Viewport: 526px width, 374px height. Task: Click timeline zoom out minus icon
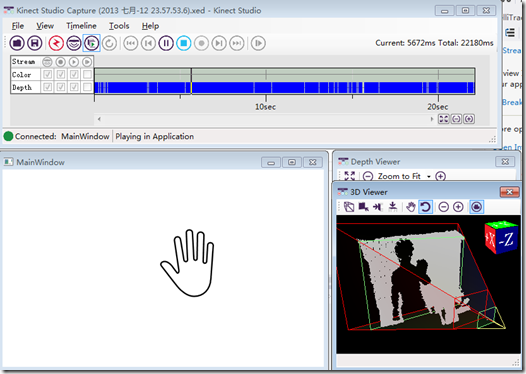click(456, 119)
